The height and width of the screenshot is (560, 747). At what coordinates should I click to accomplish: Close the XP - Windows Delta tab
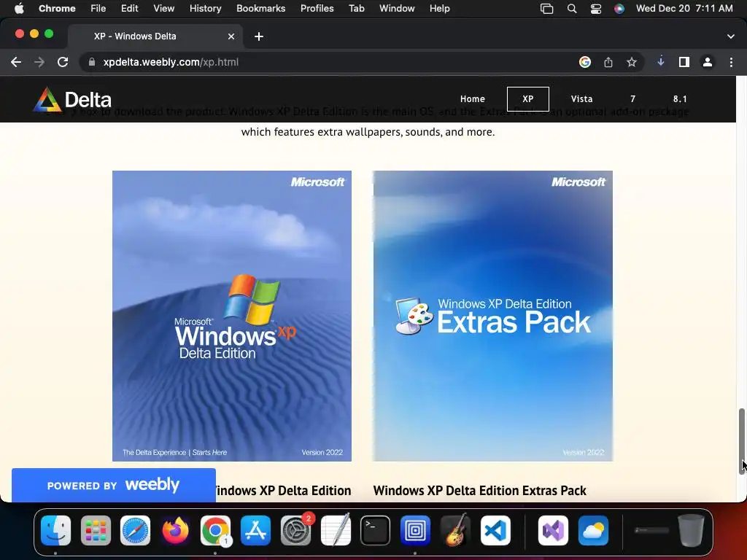[231, 36]
